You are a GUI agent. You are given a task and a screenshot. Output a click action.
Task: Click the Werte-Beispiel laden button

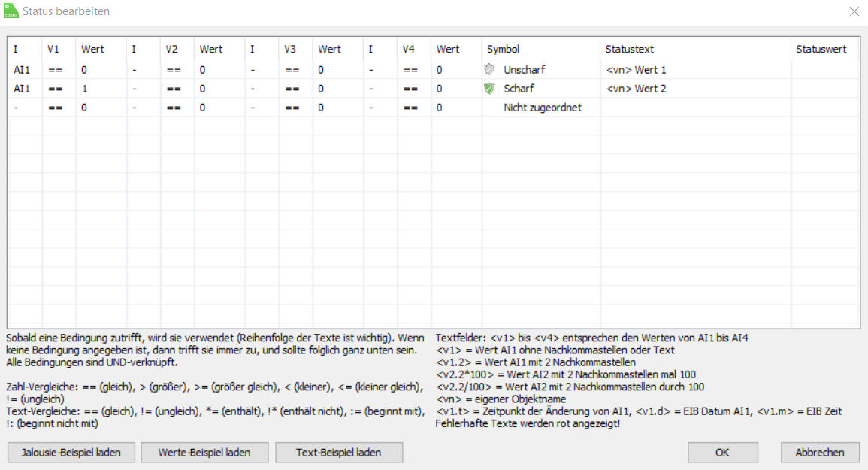pyautogui.click(x=204, y=452)
